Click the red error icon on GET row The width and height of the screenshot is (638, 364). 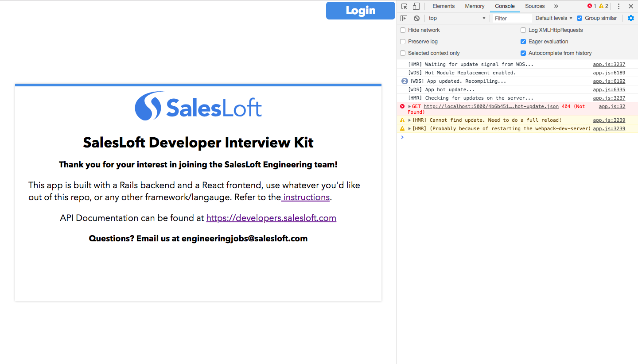pyautogui.click(x=402, y=106)
